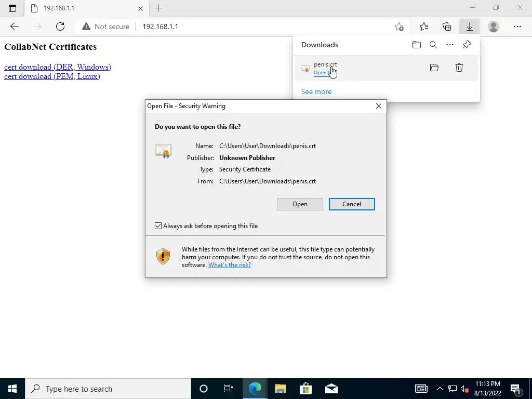
Task: Open Edge Settings and more menu
Action: 517,26
